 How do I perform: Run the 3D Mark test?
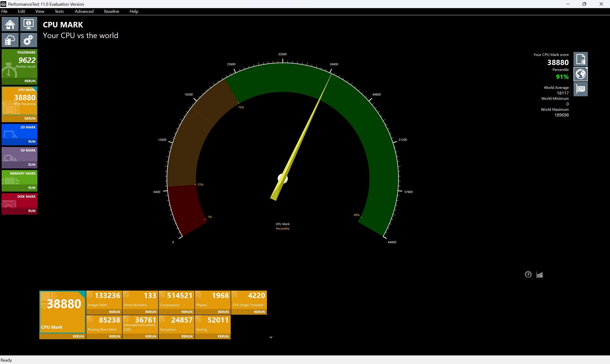tap(32, 165)
